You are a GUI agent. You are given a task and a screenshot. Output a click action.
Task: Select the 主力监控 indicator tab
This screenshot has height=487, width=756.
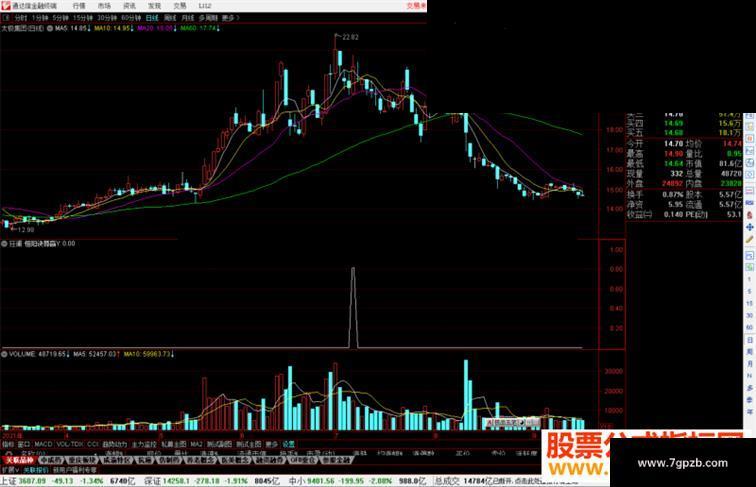coord(144,444)
